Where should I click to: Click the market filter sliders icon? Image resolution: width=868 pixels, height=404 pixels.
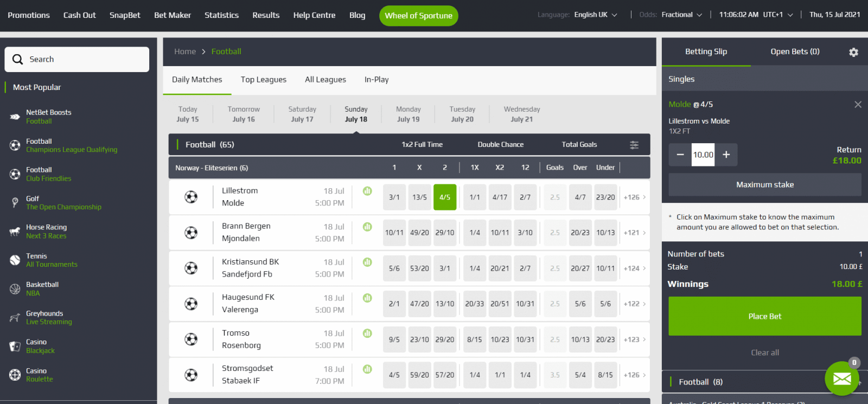point(634,145)
